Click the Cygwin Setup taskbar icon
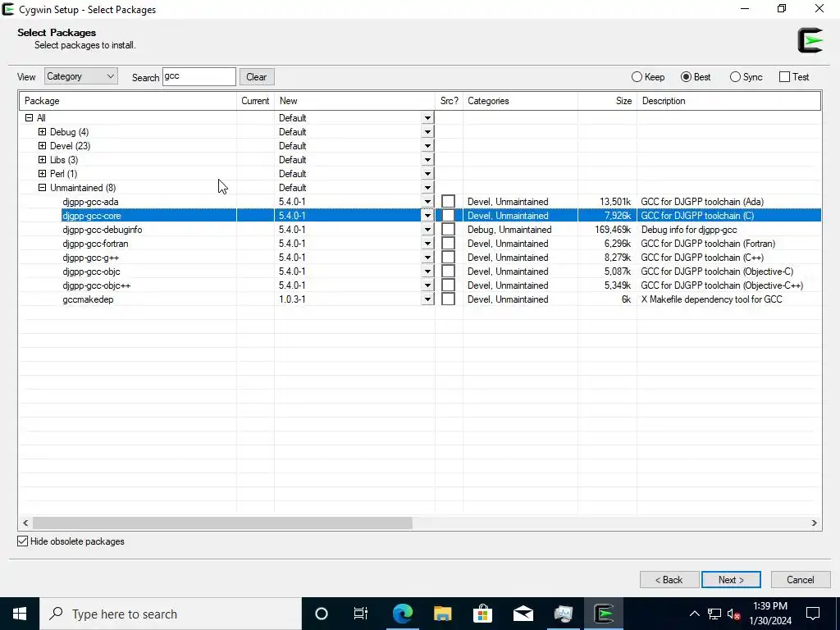840x630 pixels. [x=604, y=614]
